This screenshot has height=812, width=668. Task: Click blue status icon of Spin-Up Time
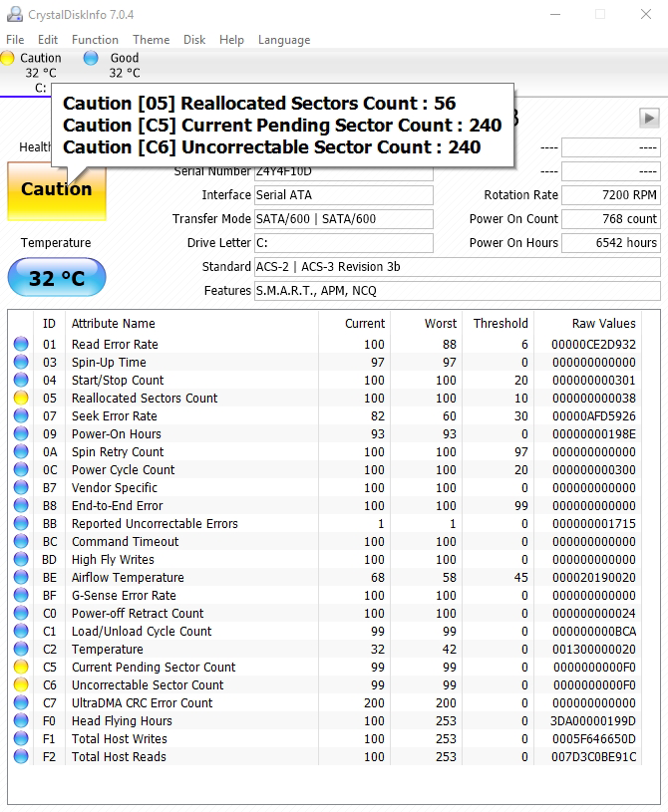21,362
